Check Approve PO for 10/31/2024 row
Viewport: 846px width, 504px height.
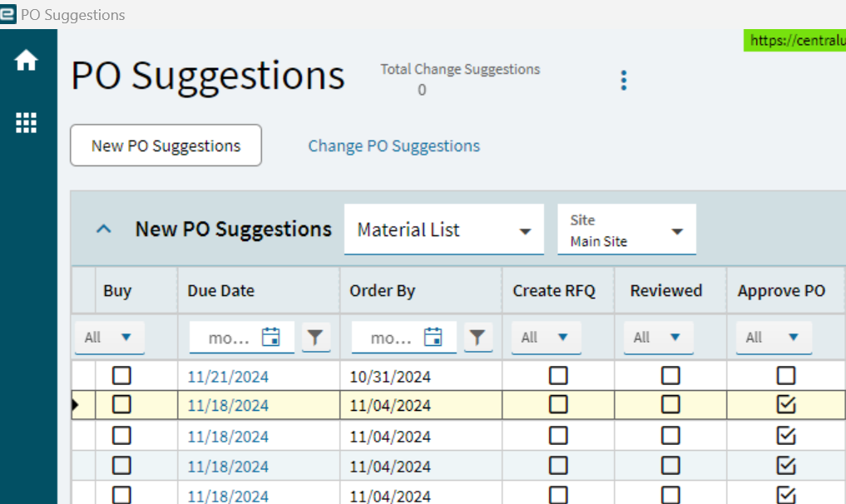click(786, 376)
